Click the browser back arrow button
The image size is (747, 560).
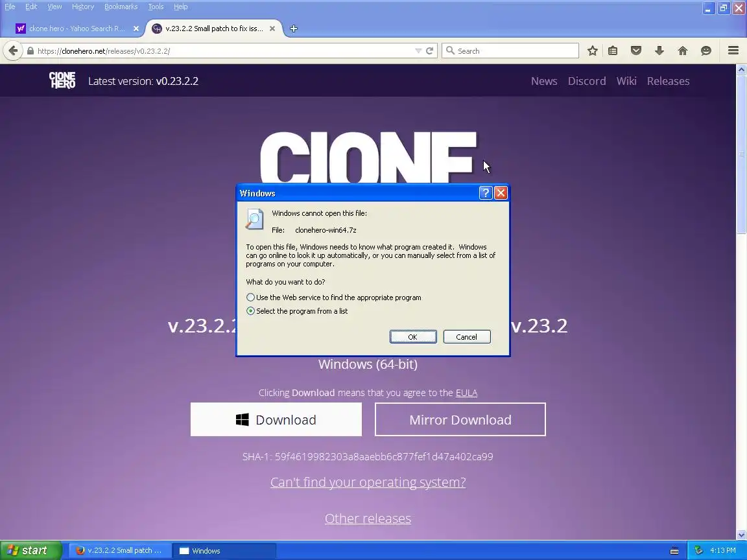pos(13,51)
